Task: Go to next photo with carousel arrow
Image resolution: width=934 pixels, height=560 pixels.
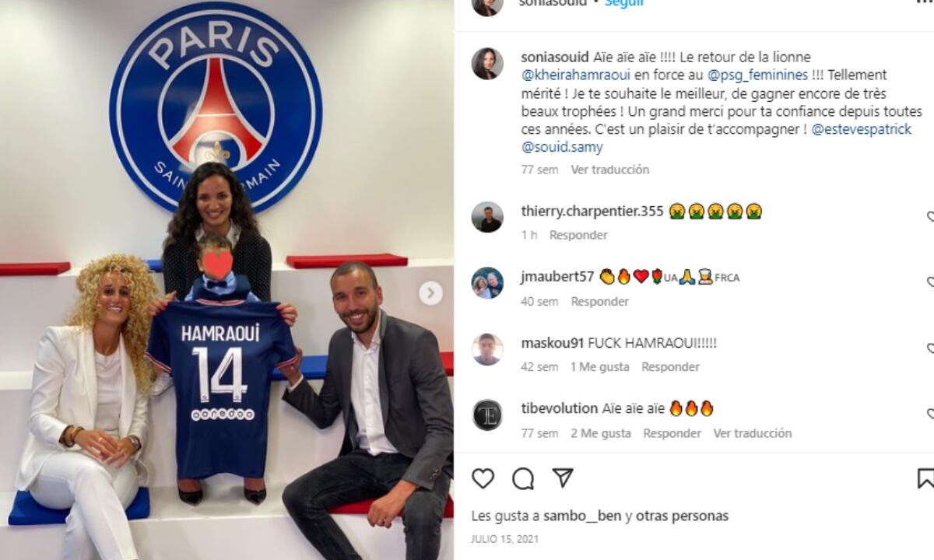Action: tap(430, 293)
